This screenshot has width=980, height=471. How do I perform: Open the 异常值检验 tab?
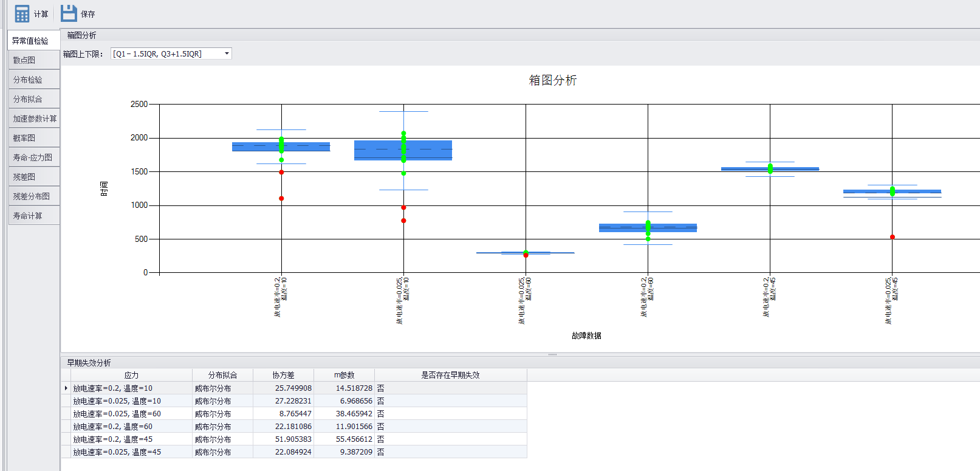[x=34, y=41]
